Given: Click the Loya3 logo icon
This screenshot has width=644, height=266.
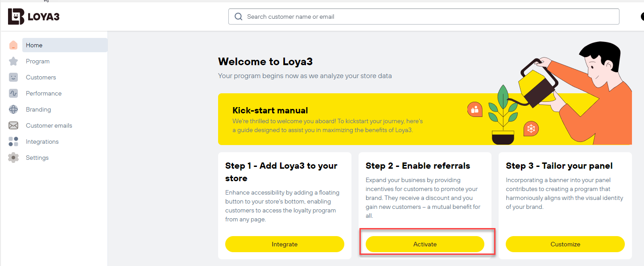Looking at the screenshot, I should tap(16, 17).
